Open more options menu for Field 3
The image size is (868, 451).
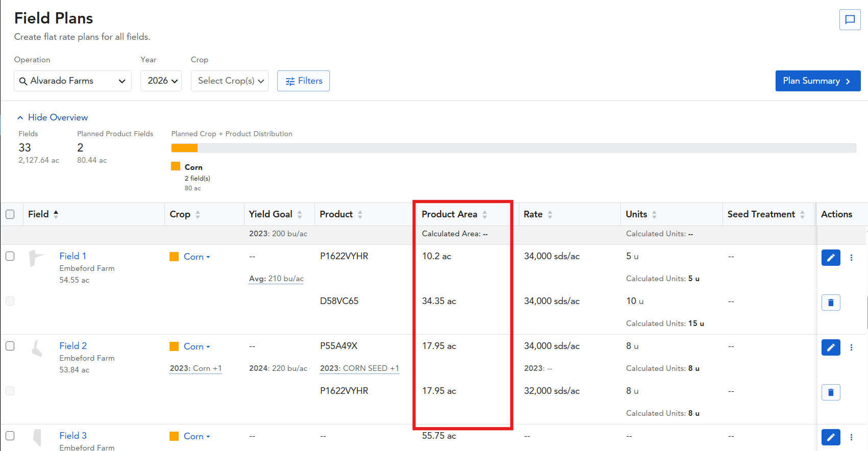[x=851, y=437]
